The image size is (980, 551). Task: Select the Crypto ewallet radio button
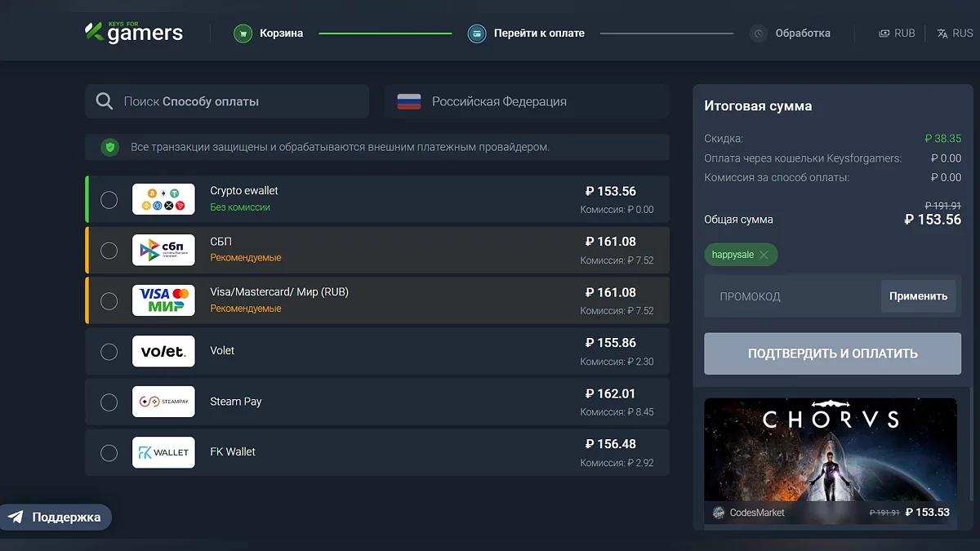tap(109, 199)
